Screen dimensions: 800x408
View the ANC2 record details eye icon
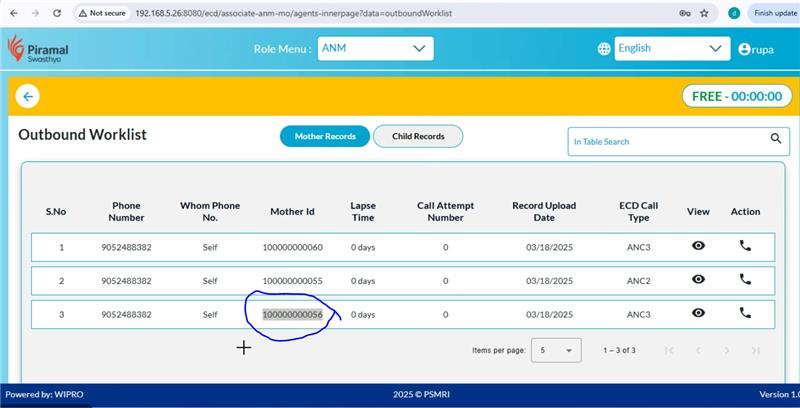point(698,280)
